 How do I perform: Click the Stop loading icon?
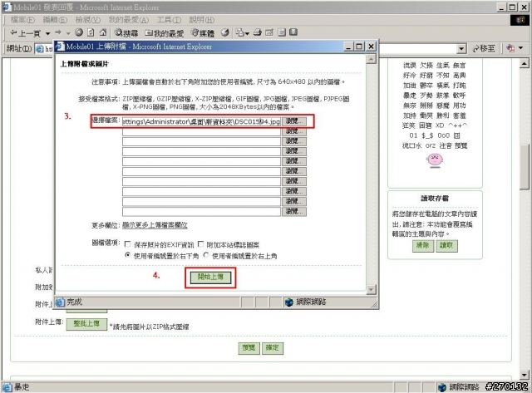click(x=79, y=32)
